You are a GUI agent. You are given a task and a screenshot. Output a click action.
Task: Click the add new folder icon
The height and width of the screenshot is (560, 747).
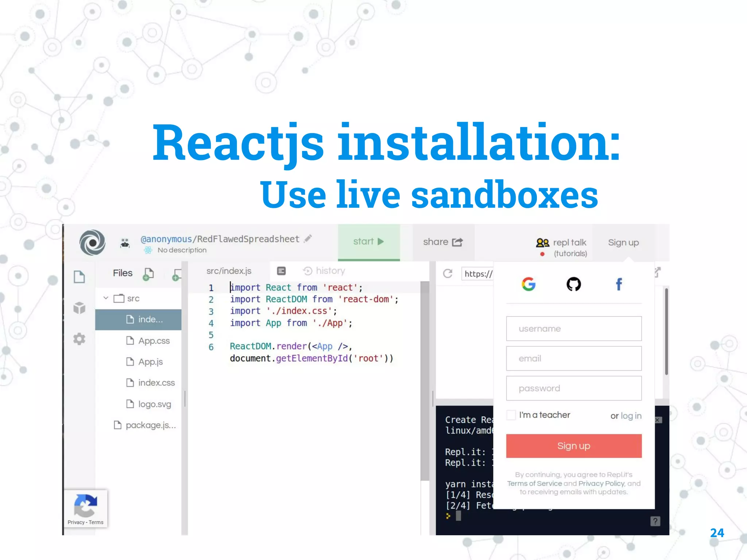[177, 275]
